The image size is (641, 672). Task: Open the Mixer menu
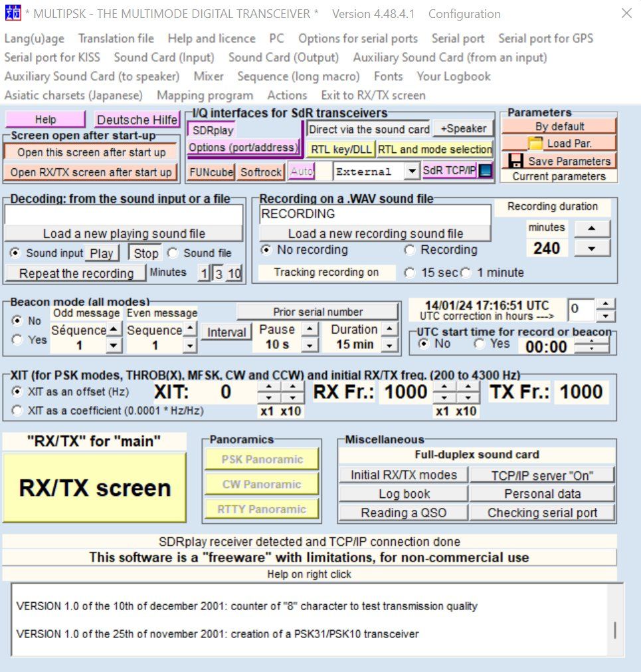click(209, 76)
